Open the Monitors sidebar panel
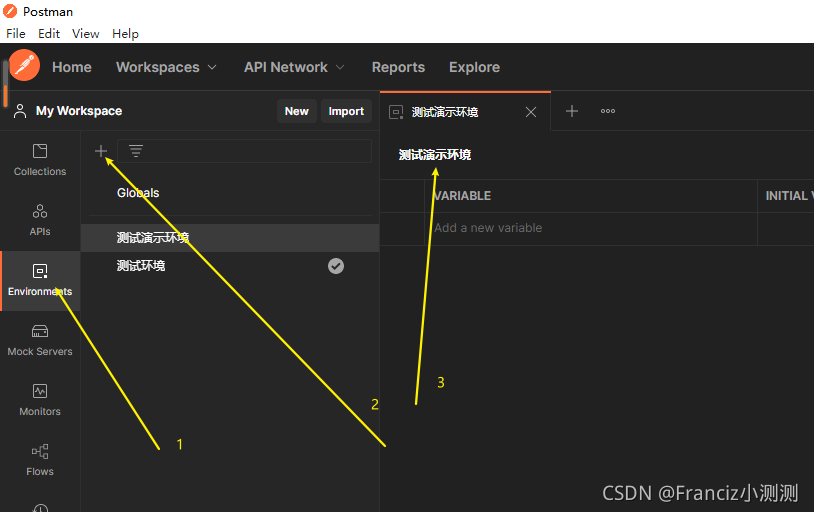This screenshot has width=814, height=512. tap(40, 400)
